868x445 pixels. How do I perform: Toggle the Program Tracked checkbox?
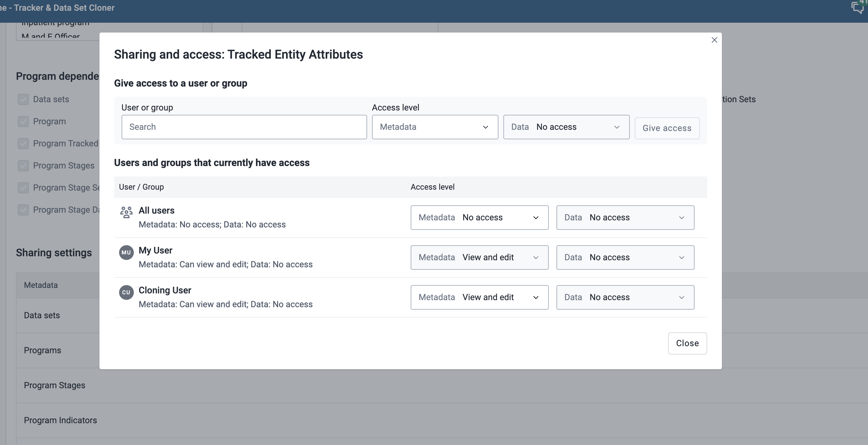pos(23,144)
